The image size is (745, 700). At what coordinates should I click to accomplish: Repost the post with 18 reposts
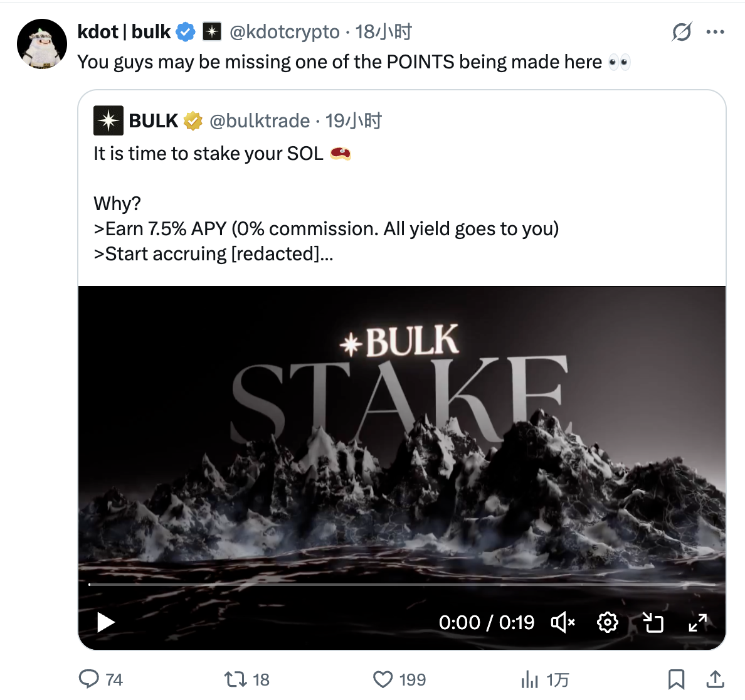tap(236, 679)
